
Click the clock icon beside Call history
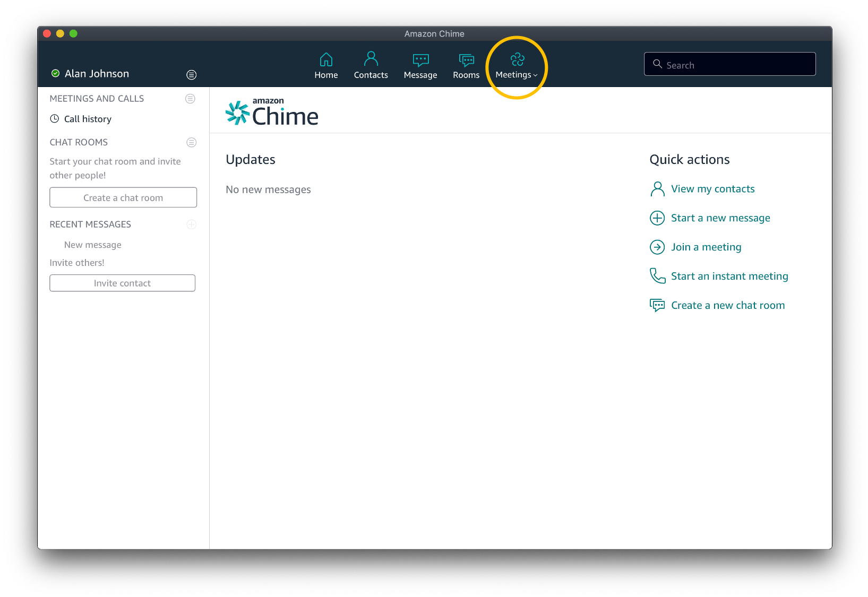(55, 119)
